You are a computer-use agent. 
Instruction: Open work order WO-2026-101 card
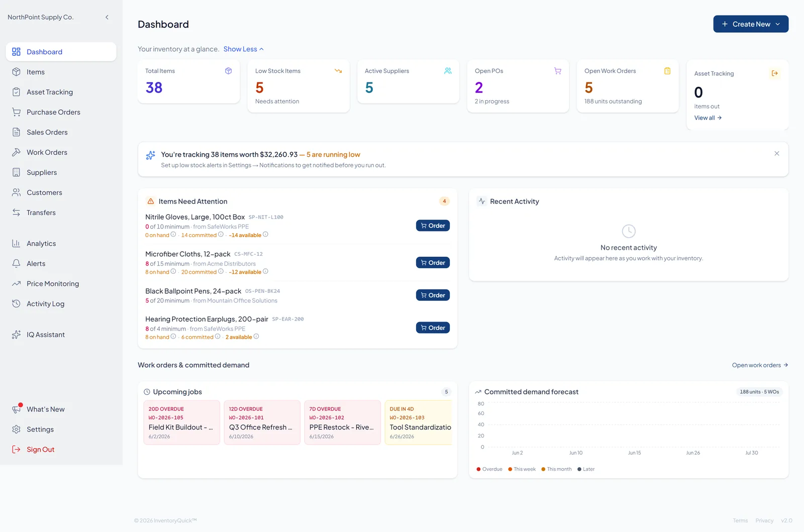(x=262, y=422)
